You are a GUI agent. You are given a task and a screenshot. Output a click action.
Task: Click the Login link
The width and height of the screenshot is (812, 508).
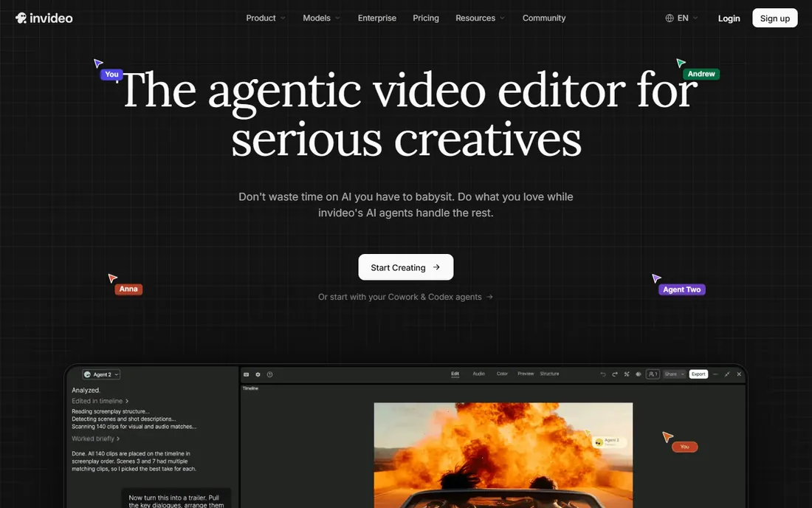point(729,18)
